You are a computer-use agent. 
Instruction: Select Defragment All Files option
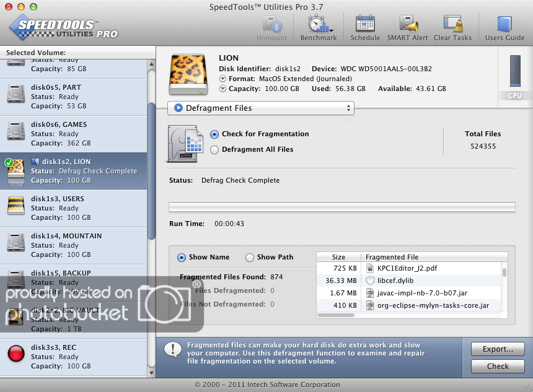pos(214,149)
